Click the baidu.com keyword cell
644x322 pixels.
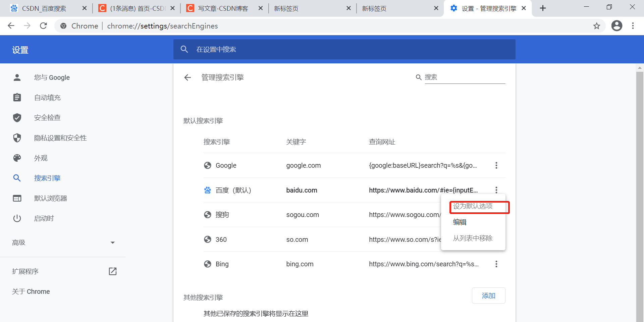tap(302, 190)
